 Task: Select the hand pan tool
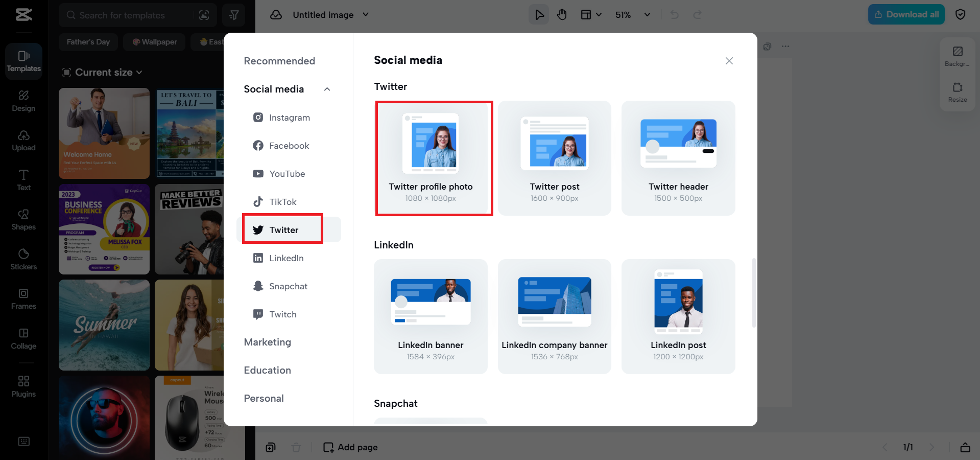(x=562, y=15)
